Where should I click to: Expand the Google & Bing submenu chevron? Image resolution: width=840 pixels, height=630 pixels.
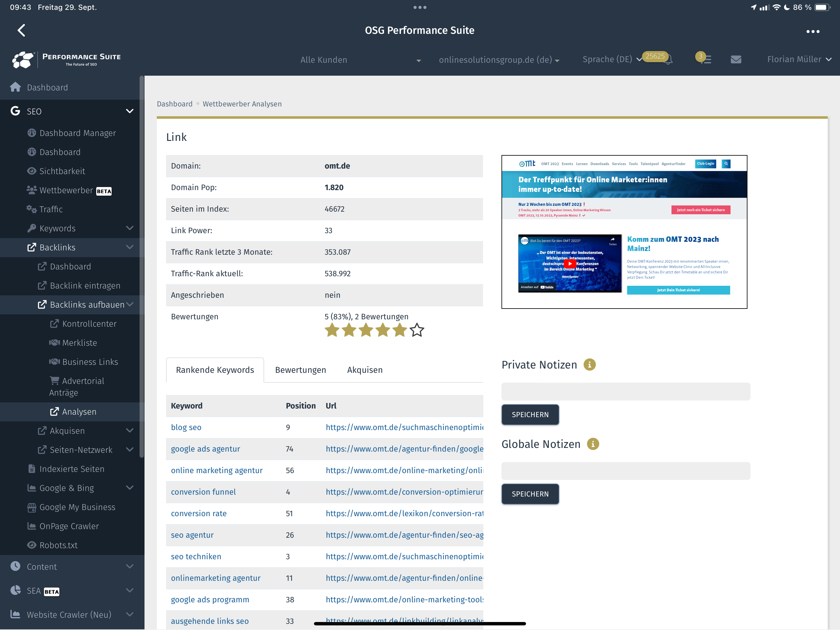pos(129,488)
